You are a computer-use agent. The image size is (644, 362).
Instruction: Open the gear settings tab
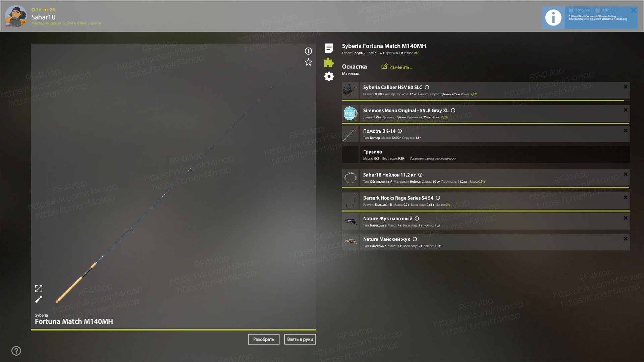tap(329, 76)
